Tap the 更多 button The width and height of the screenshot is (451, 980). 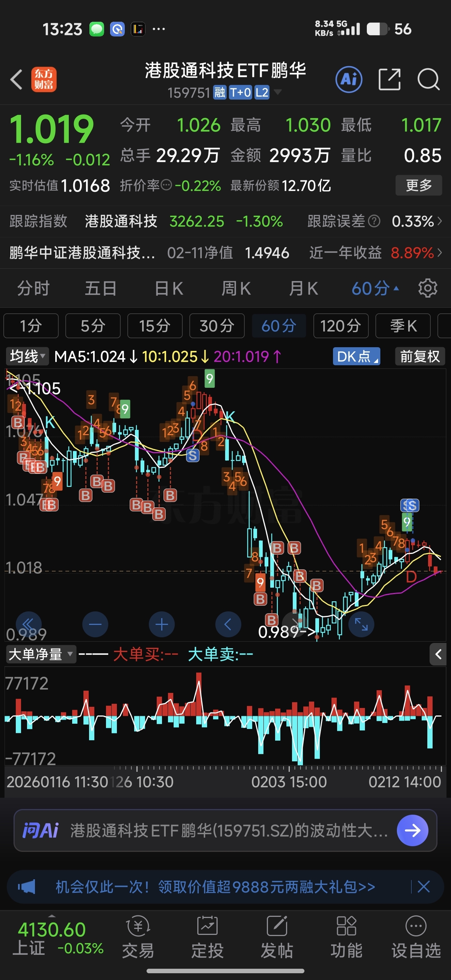tap(419, 185)
